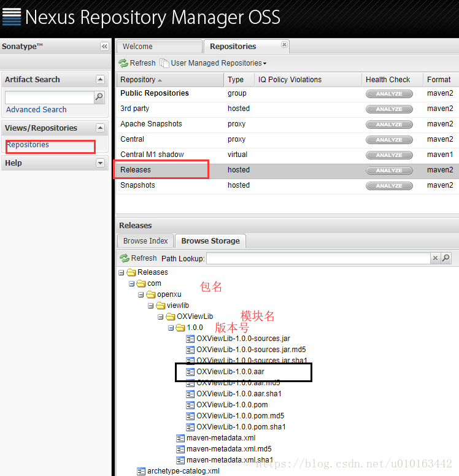Click ANALYZE for Central M1 shadow

389,155
